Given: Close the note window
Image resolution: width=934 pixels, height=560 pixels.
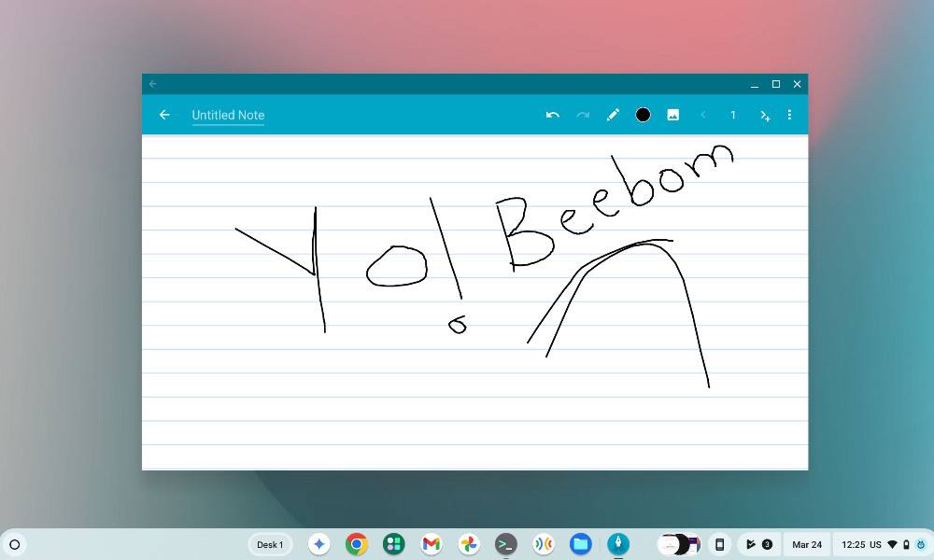Looking at the screenshot, I should [x=797, y=84].
